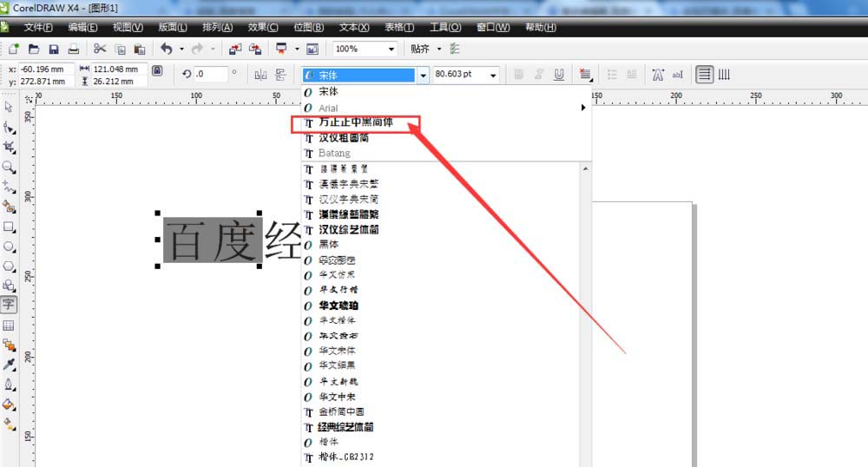Select the Table tool in toolbox
868x467 pixels.
click(x=9, y=326)
